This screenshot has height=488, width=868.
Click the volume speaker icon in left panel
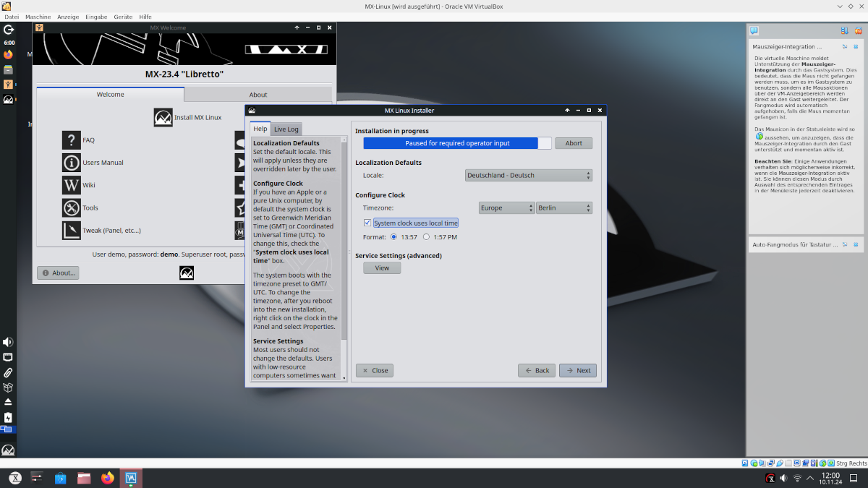8,342
